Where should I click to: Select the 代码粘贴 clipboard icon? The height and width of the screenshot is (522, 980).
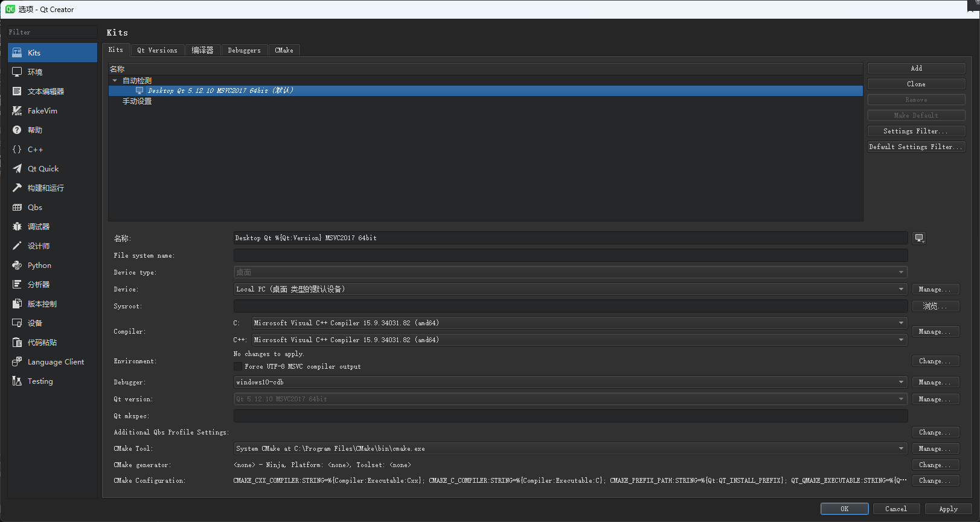pos(17,342)
